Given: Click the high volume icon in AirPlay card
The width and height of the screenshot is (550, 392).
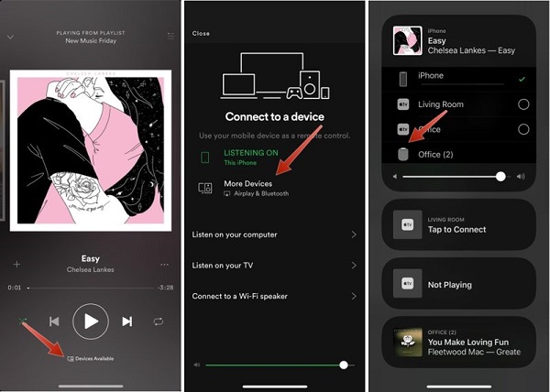Looking at the screenshot, I should (522, 176).
